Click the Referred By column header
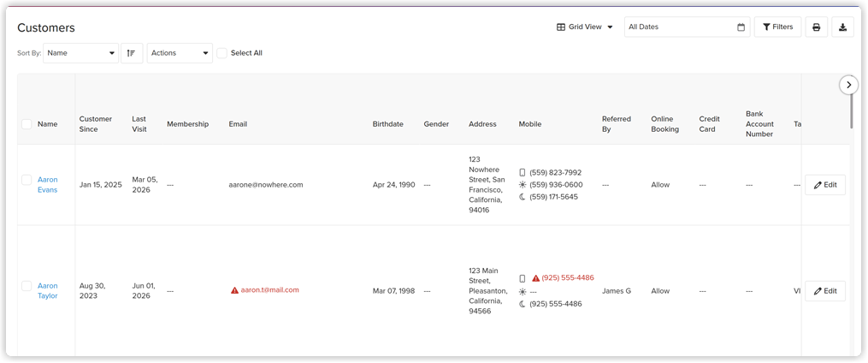Screen dimensions: 868x363 pyautogui.click(x=617, y=124)
